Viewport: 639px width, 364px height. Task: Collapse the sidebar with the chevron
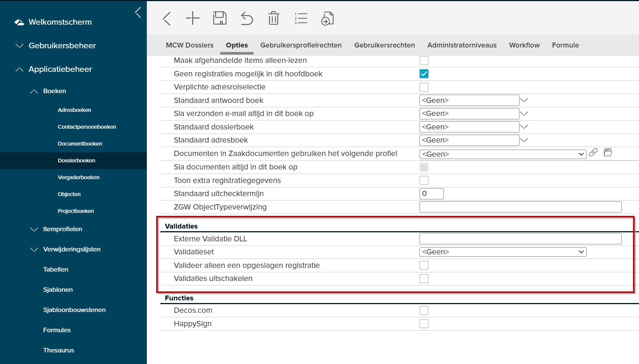[x=138, y=12]
